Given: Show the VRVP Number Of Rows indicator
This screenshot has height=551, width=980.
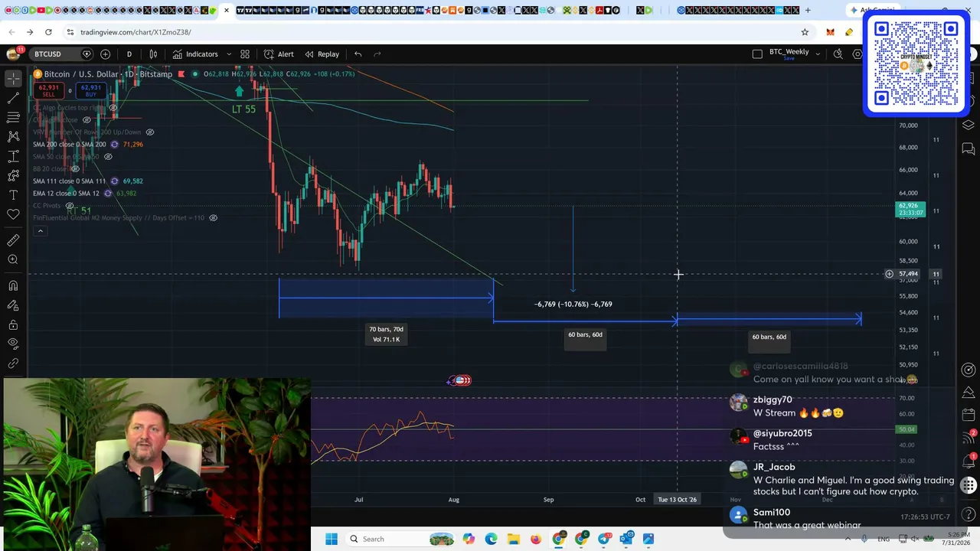Looking at the screenshot, I should [x=152, y=132].
